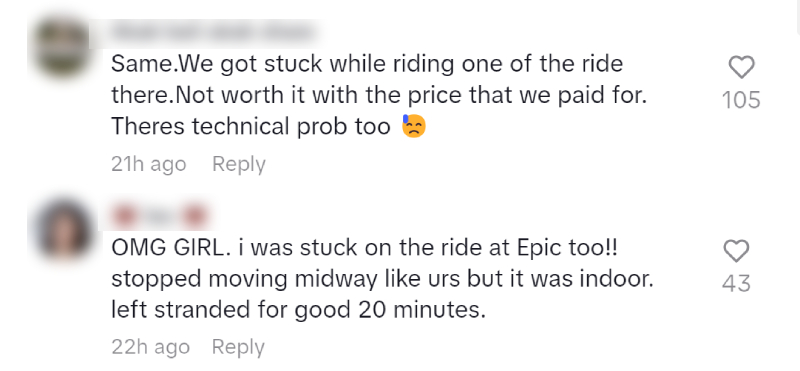Reply to the comment posted 22h ago
The image size is (800, 371).
click(x=238, y=347)
